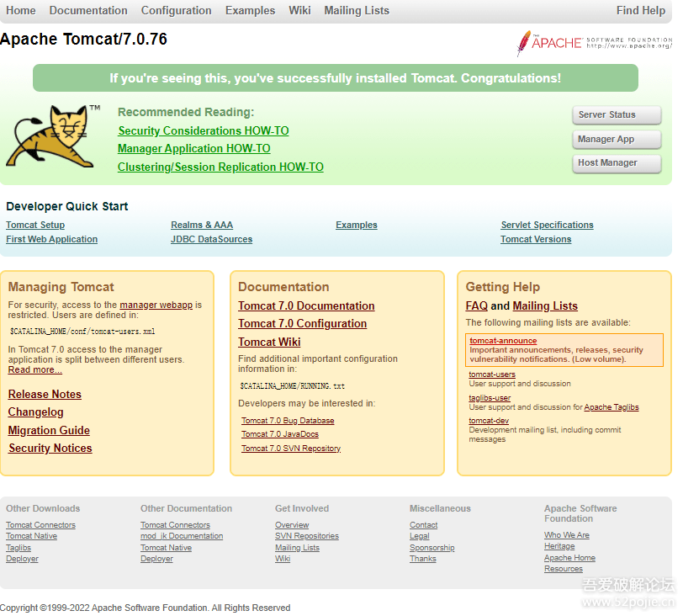Open the Tomcat Wiki link
683x616 pixels.
click(269, 342)
